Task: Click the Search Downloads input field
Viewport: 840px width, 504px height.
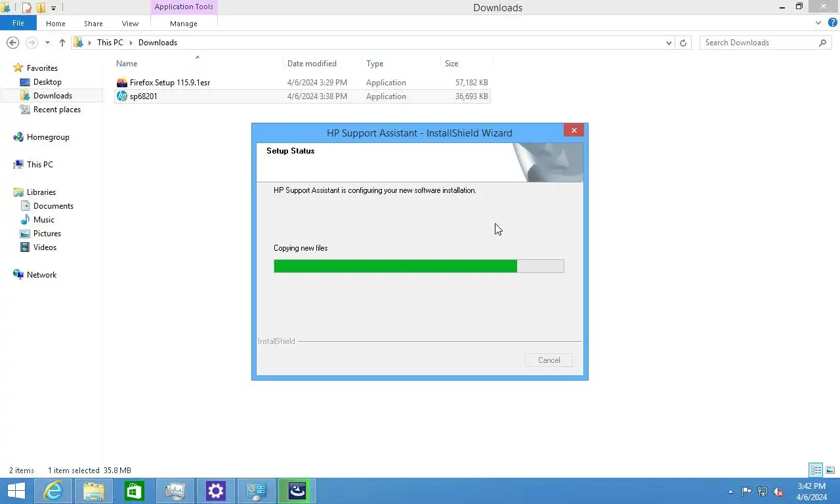Action: click(758, 43)
